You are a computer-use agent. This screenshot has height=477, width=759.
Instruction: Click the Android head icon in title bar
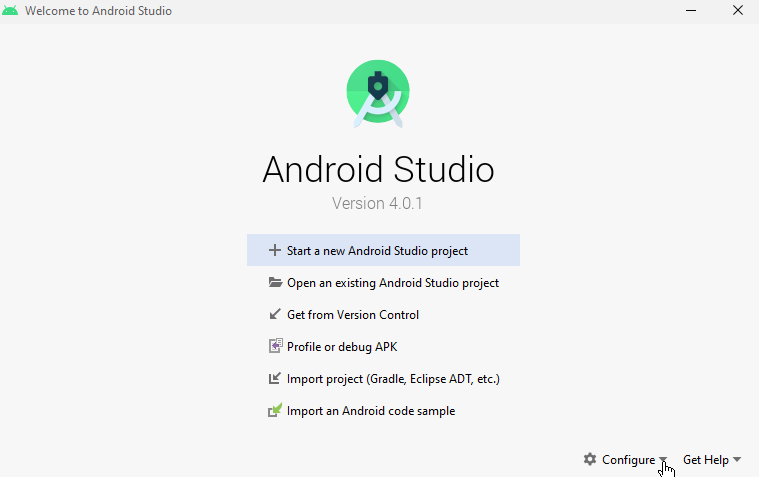pyautogui.click(x=10, y=11)
